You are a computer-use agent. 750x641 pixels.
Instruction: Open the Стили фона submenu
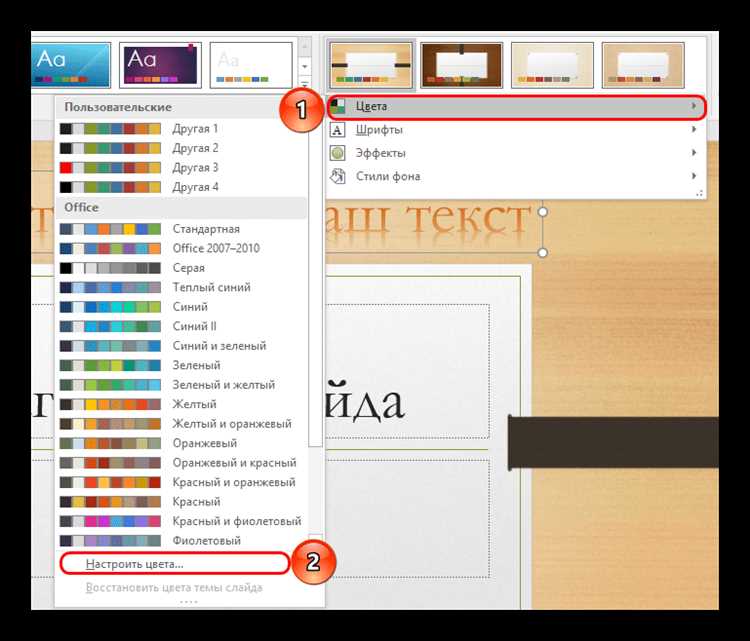[517, 177]
